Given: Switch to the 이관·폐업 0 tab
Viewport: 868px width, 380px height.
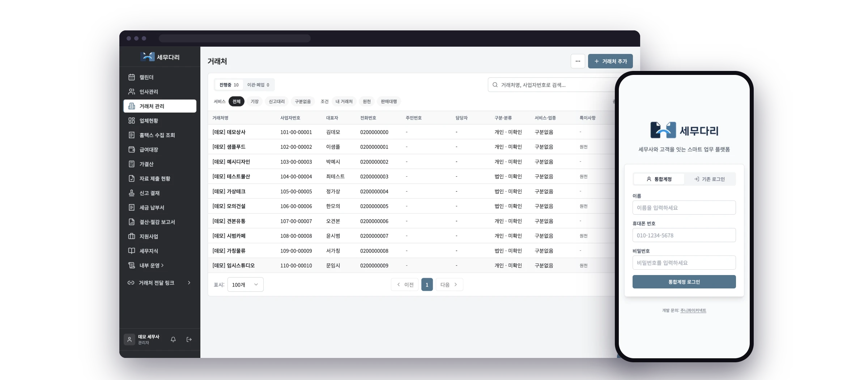Looking at the screenshot, I should click(258, 85).
